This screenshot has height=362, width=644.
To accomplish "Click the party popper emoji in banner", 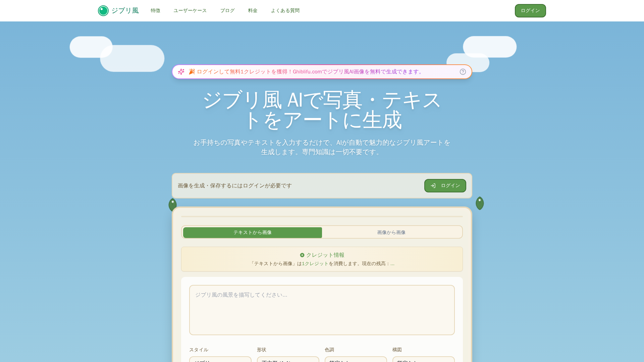I will click(192, 72).
